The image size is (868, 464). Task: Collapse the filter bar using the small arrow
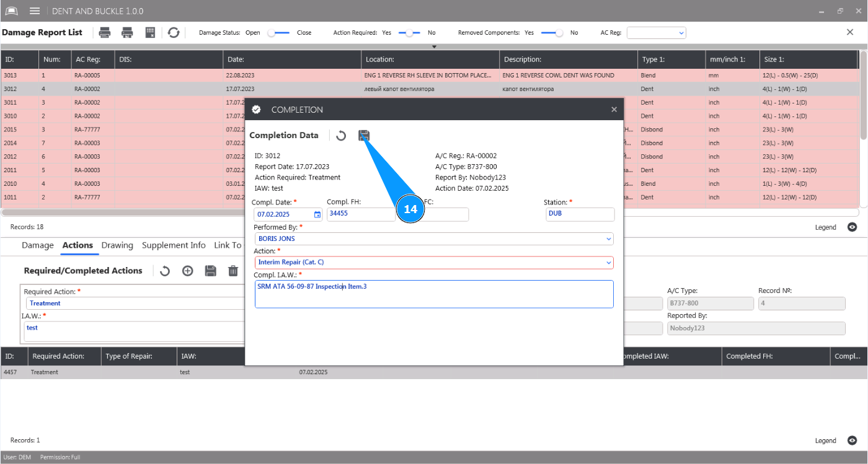pos(434,46)
